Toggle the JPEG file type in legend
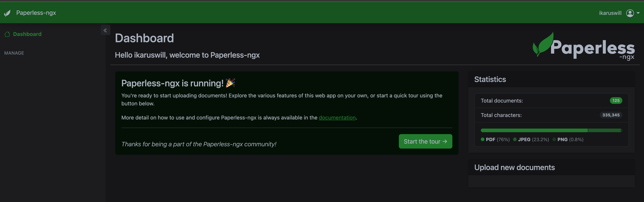This screenshot has height=202, width=644. point(524,139)
